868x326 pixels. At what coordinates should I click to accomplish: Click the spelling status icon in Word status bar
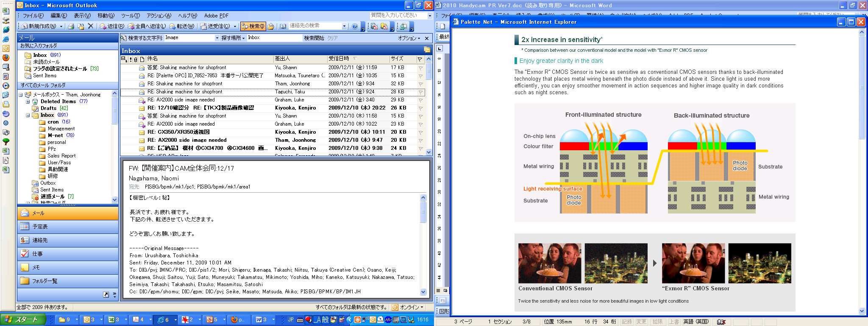pyautogui.click(x=721, y=322)
